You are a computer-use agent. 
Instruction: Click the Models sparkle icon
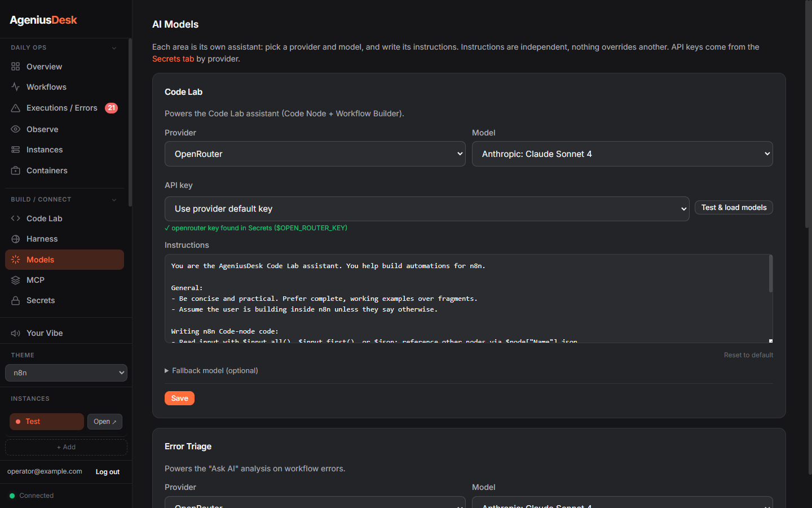(15, 260)
